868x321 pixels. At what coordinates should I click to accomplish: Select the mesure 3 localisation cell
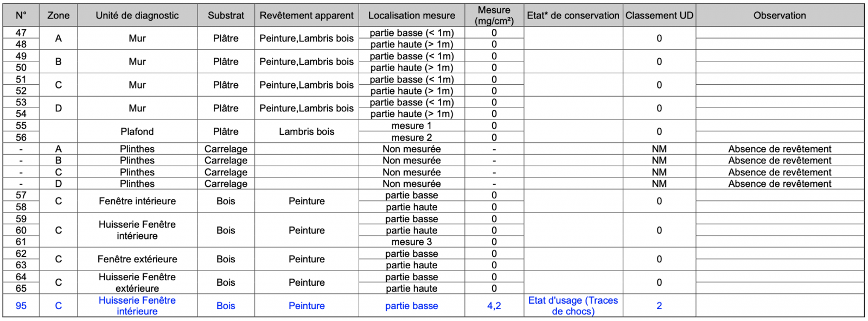click(x=412, y=242)
